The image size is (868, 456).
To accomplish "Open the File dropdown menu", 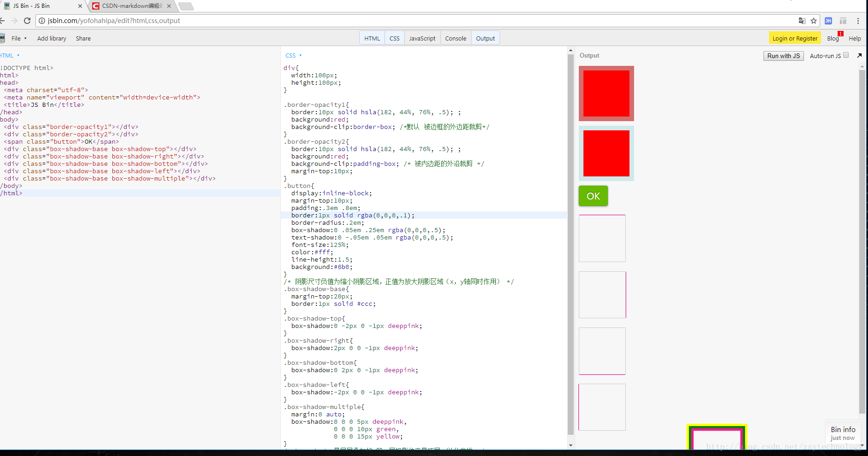I will [x=19, y=38].
